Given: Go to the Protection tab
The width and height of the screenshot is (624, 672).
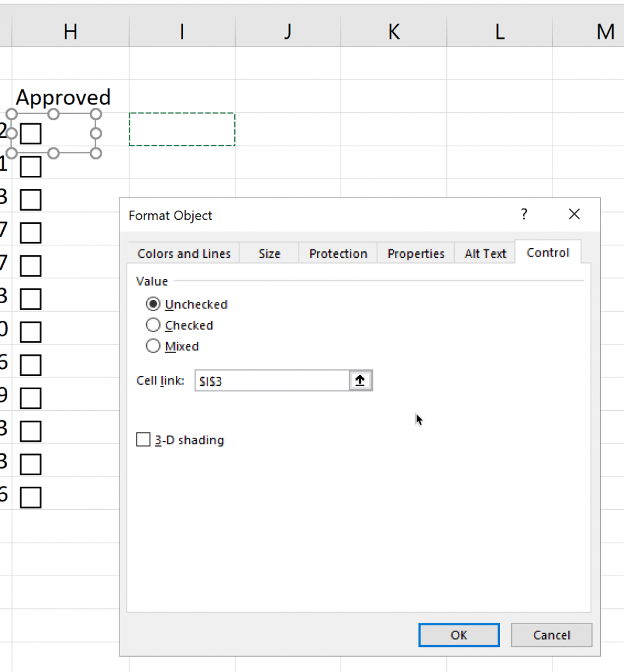Looking at the screenshot, I should (x=338, y=254).
